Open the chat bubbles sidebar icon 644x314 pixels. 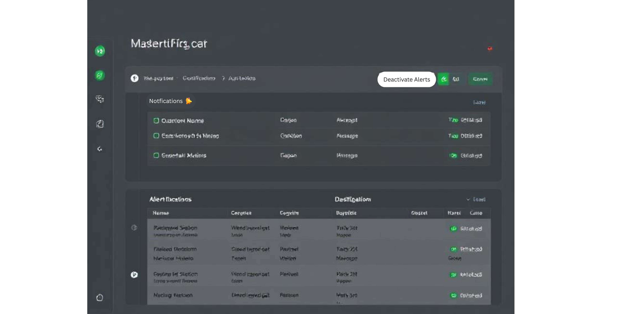point(100,99)
